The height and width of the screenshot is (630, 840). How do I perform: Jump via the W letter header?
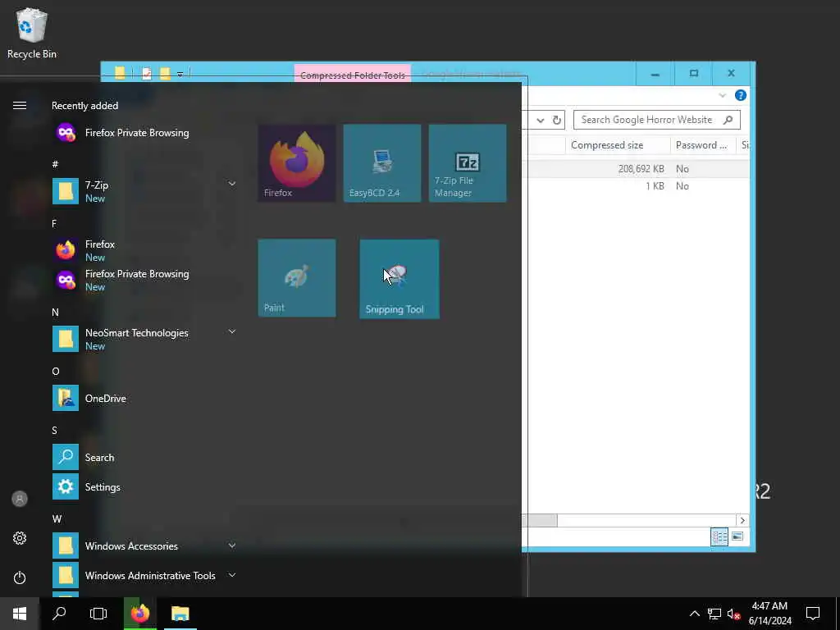(57, 519)
